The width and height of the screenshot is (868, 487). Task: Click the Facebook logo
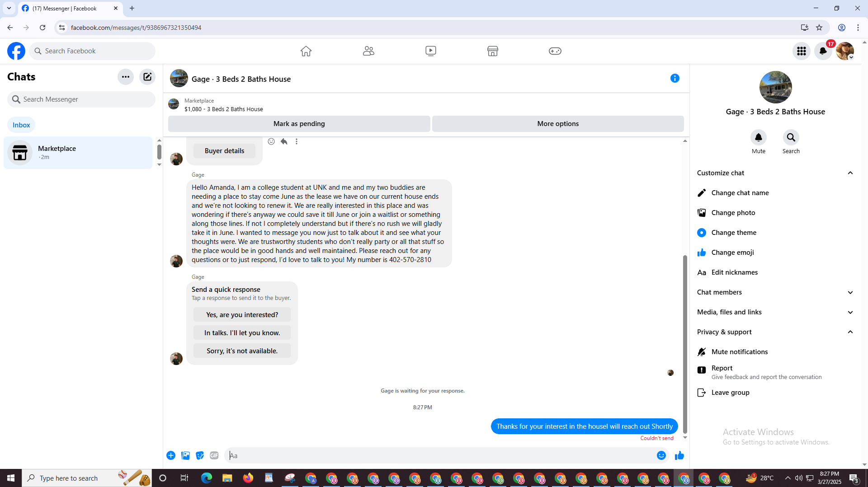pos(16,51)
